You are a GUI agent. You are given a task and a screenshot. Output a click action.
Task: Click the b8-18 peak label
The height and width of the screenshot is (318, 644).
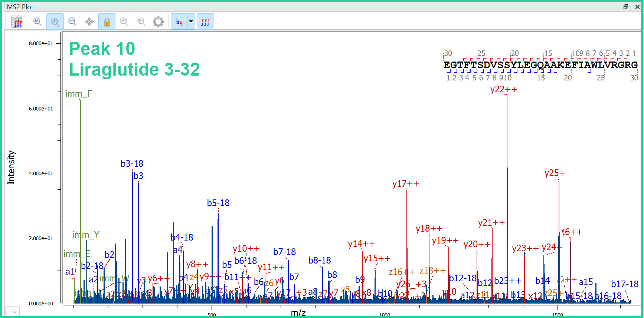pyautogui.click(x=320, y=260)
